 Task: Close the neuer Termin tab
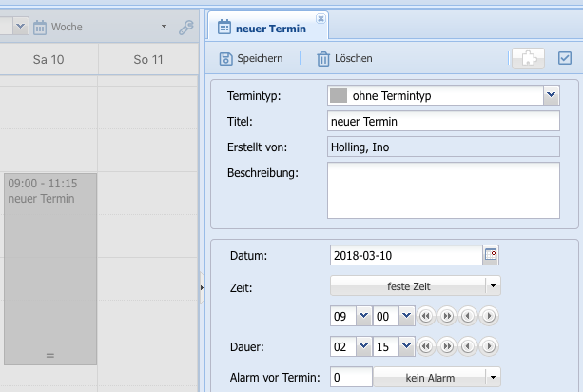(321, 18)
